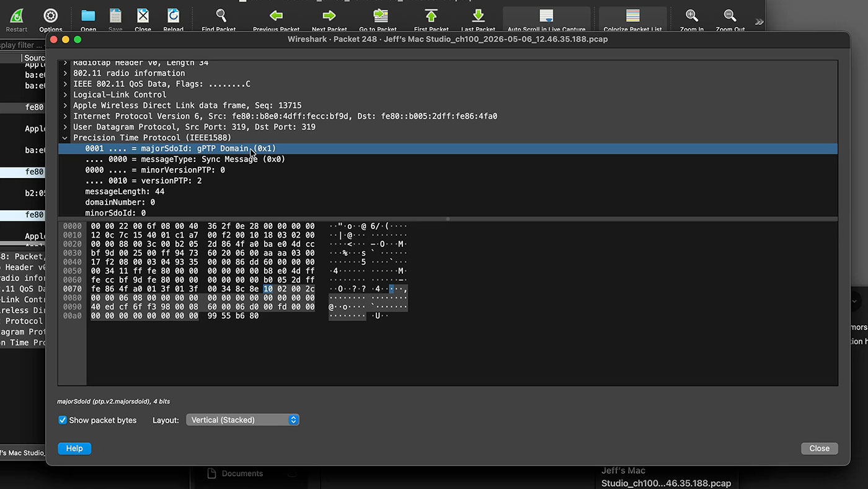
Task: Click the Source column header in main window
Action: tap(34, 58)
